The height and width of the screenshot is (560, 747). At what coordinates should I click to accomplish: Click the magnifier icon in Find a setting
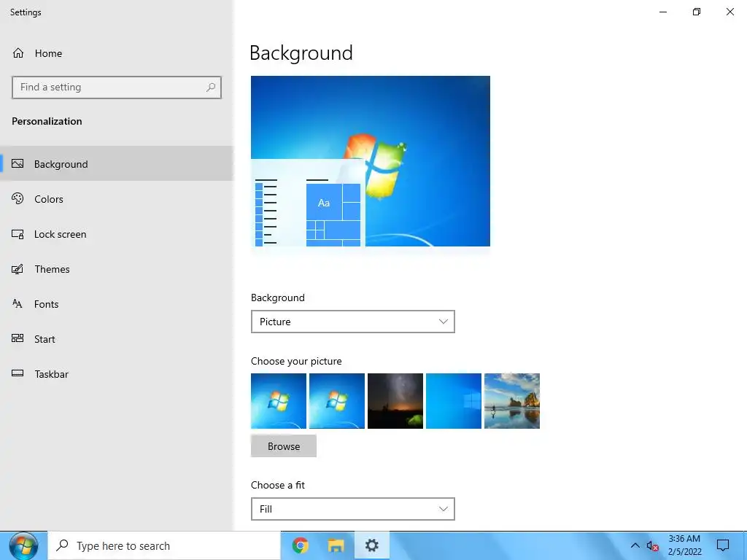coord(211,87)
